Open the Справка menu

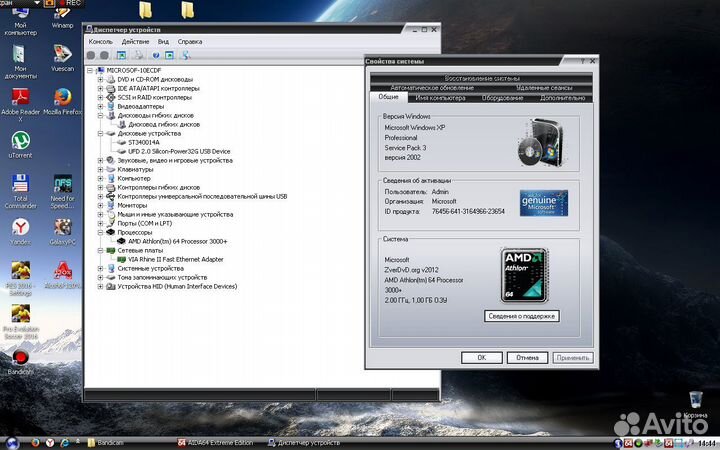tap(190, 41)
